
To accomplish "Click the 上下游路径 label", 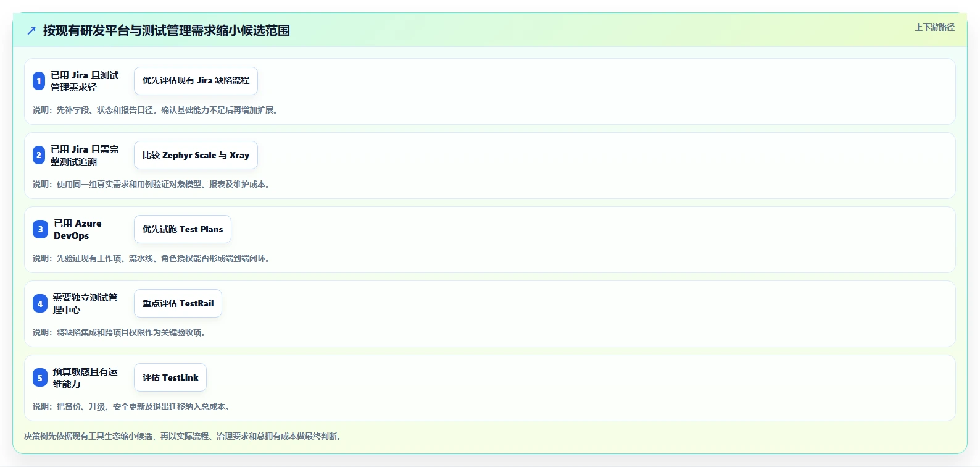I will [934, 27].
